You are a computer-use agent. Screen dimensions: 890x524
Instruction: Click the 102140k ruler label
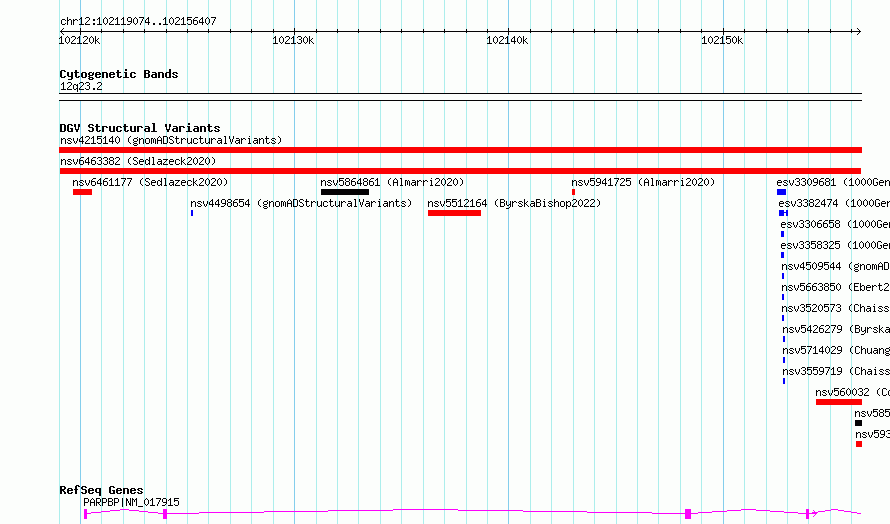507,40
